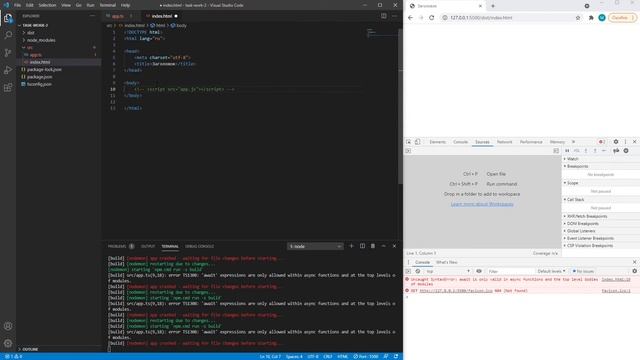This screenshot has height=360, width=640.
Task: Clear the DevTools console
Action: pos(418,271)
